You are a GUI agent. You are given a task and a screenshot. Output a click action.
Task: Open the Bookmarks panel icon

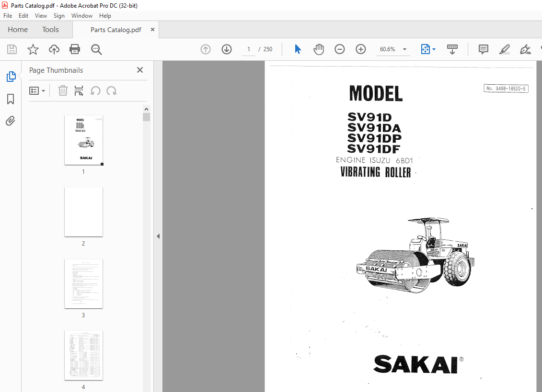point(11,99)
